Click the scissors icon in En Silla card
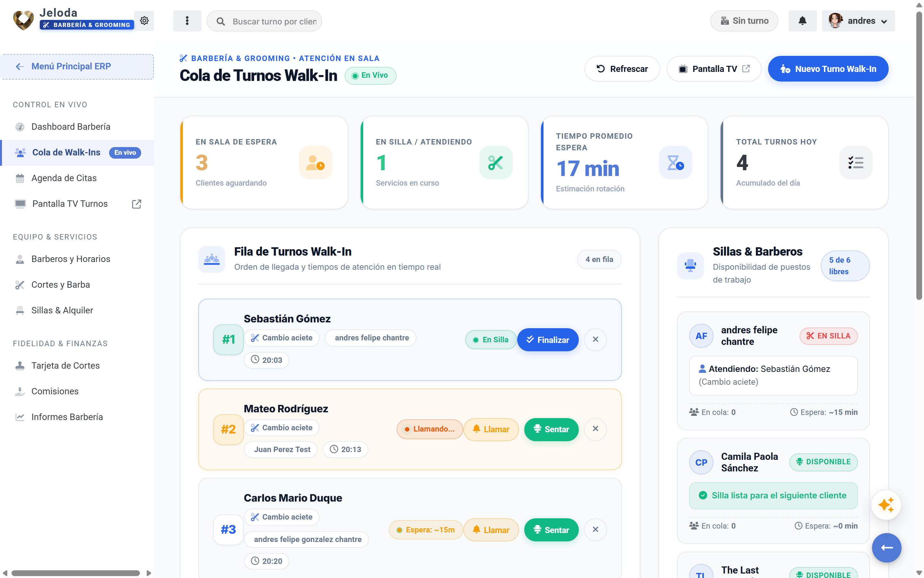The width and height of the screenshot is (924, 578). pos(496,162)
